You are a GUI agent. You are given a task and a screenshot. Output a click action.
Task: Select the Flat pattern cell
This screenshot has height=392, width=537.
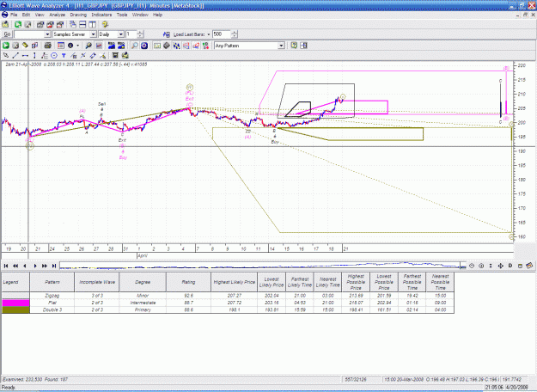52,303
